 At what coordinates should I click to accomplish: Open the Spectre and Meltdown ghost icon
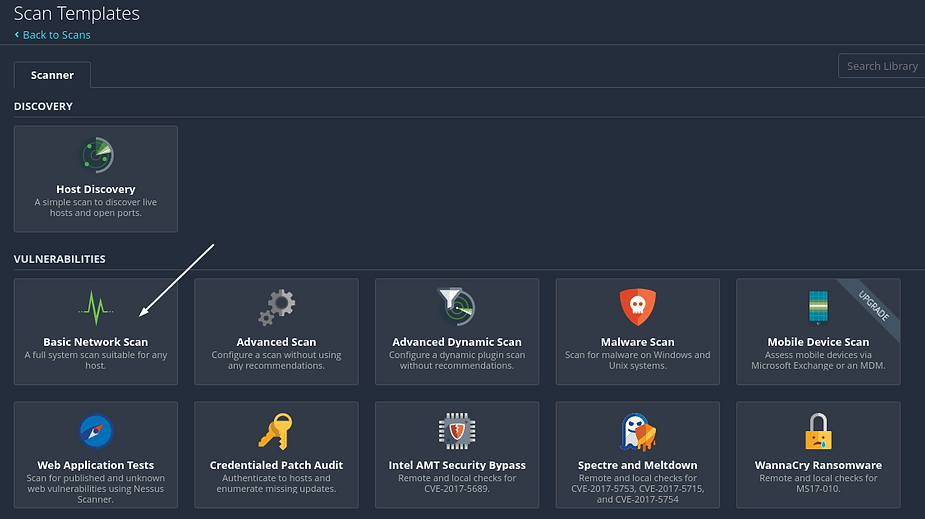pyautogui.click(x=637, y=431)
